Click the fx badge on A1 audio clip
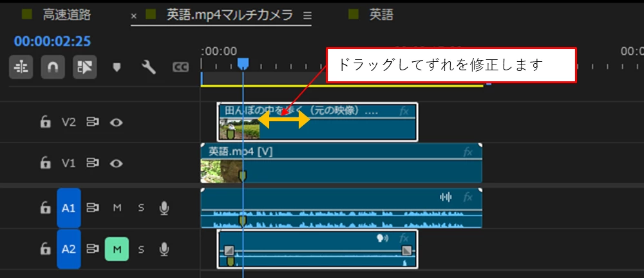Image resolution: width=644 pixels, height=278 pixels. tap(468, 197)
